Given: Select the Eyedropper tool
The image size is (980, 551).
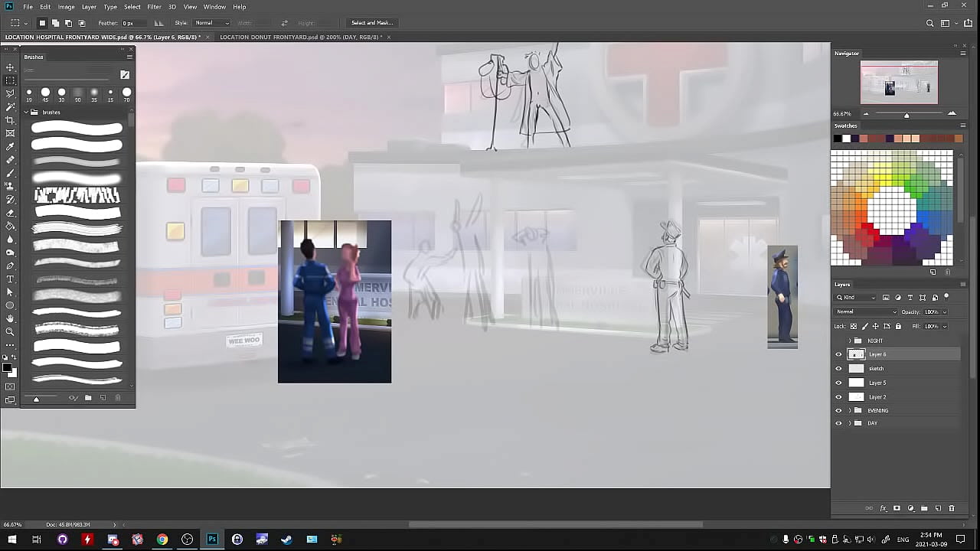Looking at the screenshot, I should coord(10,147).
